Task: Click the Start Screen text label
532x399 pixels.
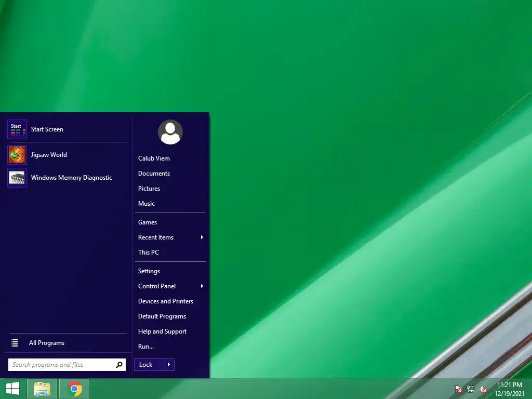Action: pyautogui.click(x=47, y=129)
